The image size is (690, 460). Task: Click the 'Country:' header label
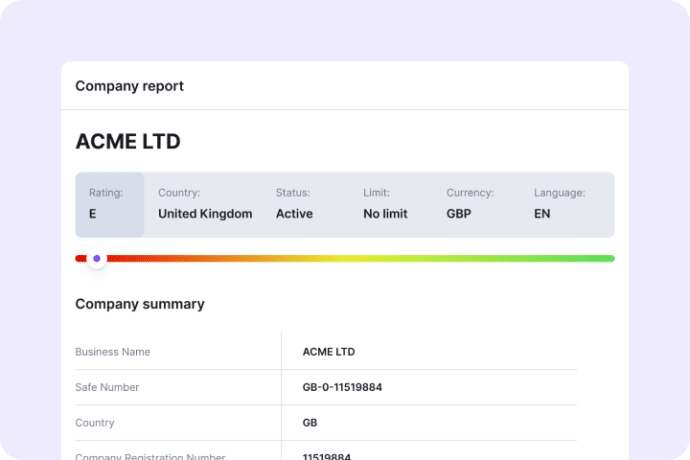pos(179,192)
